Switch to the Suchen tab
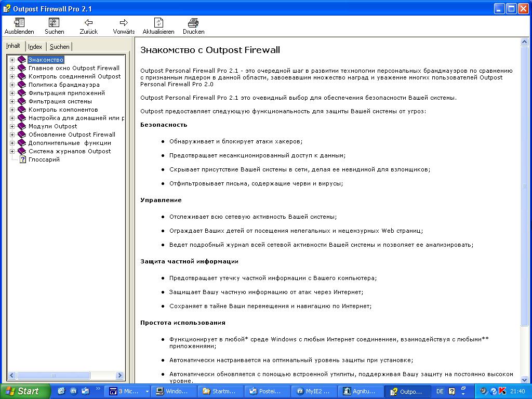Screen dimensions: 532x399 (x=59, y=47)
